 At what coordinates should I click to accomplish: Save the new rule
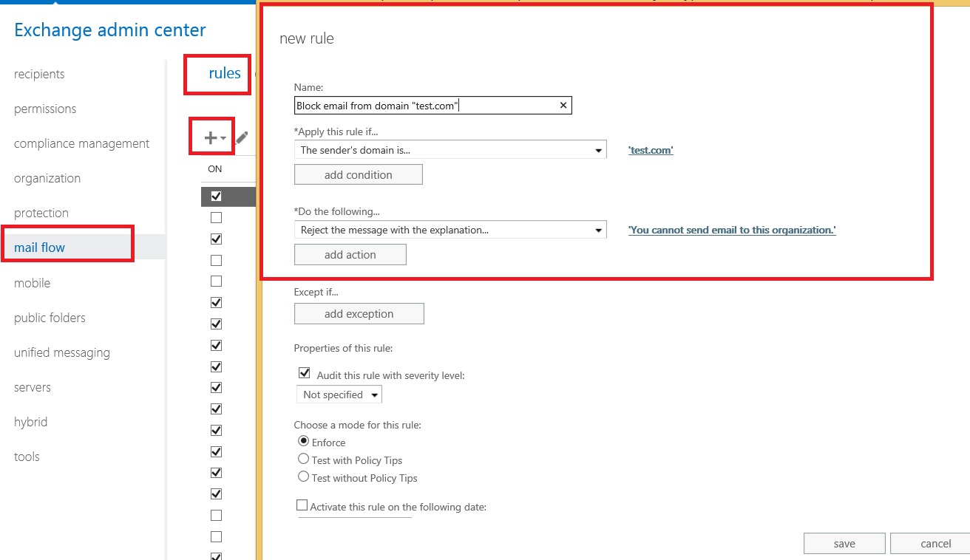click(844, 543)
